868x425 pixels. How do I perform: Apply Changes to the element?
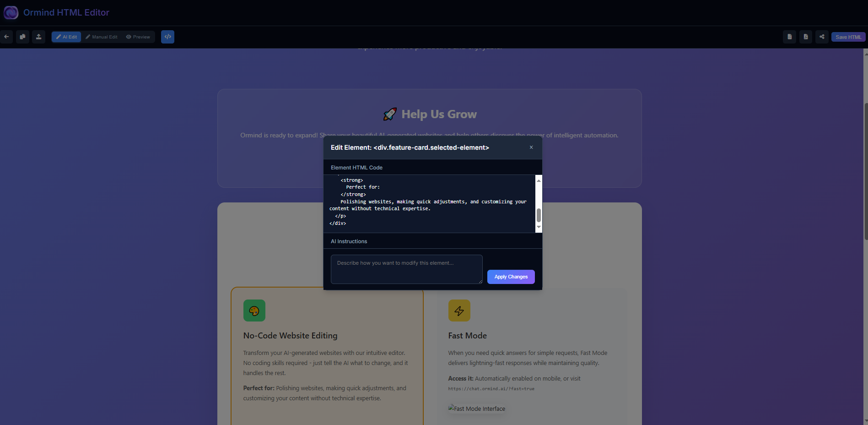click(x=511, y=277)
